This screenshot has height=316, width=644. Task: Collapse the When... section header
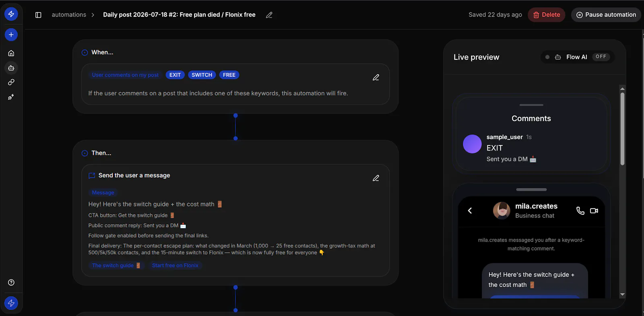[97, 52]
